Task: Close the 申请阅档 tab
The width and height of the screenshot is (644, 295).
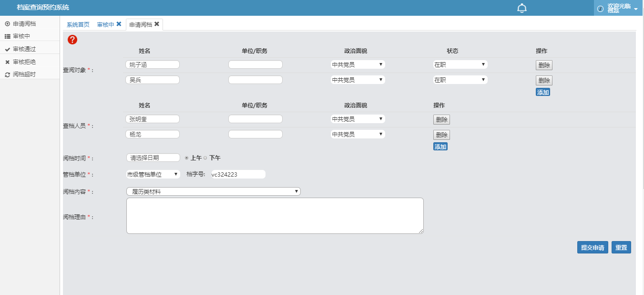Action: tap(157, 24)
